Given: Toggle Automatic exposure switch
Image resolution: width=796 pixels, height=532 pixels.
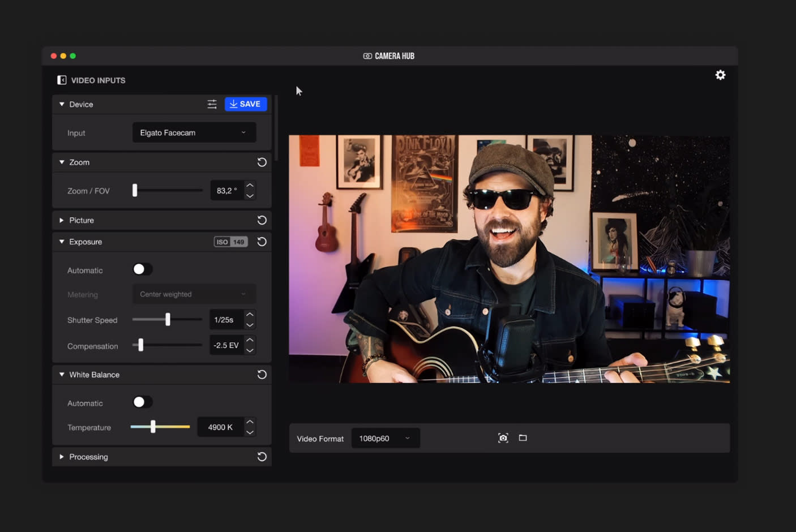Looking at the screenshot, I should coord(142,269).
